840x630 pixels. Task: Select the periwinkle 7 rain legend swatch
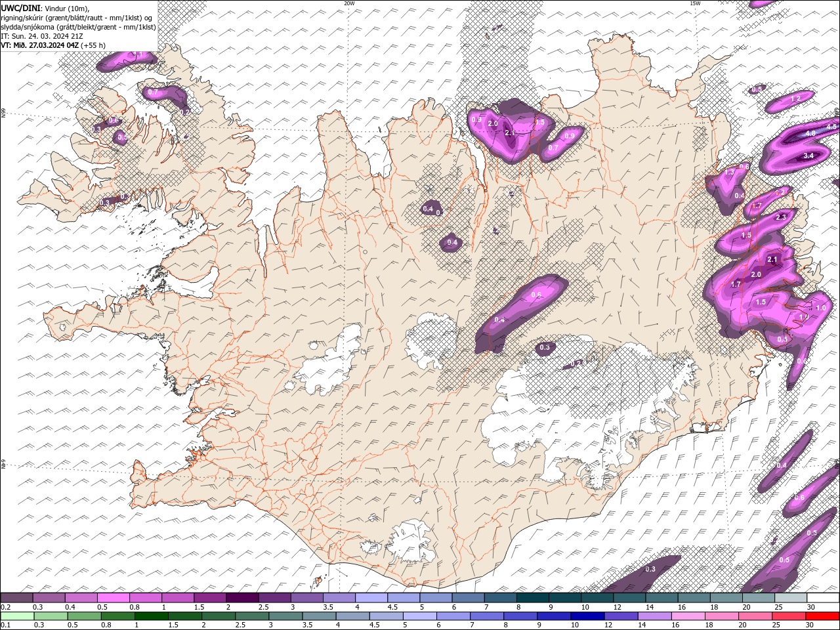pyautogui.click(x=487, y=616)
